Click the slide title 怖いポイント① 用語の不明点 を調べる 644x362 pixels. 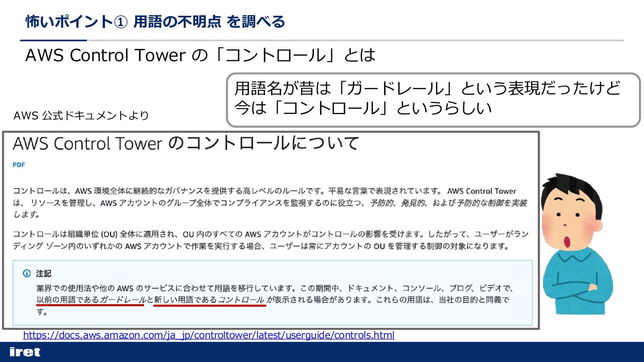(x=155, y=22)
